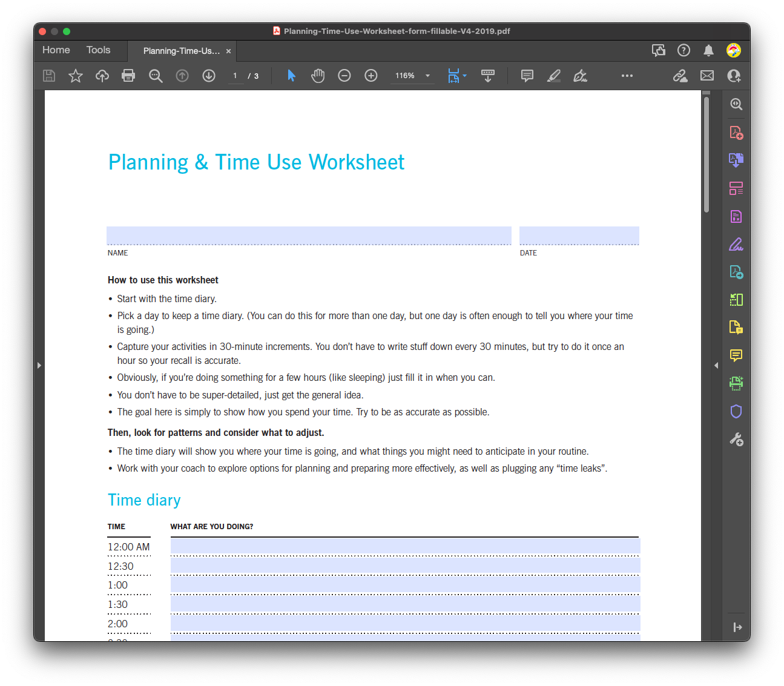Open the zoom level dropdown showing 116%
Viewport: 784px width, 686px height.
click(x=412, y=76)
